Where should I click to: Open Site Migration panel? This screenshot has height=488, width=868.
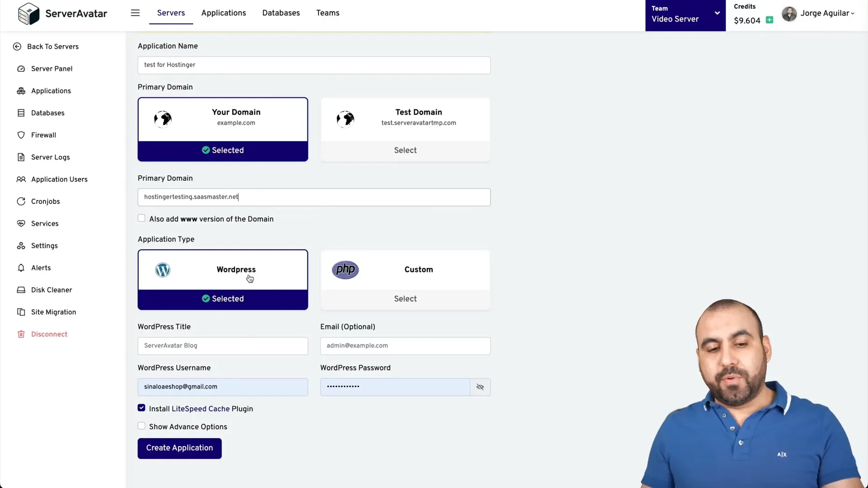54,312
